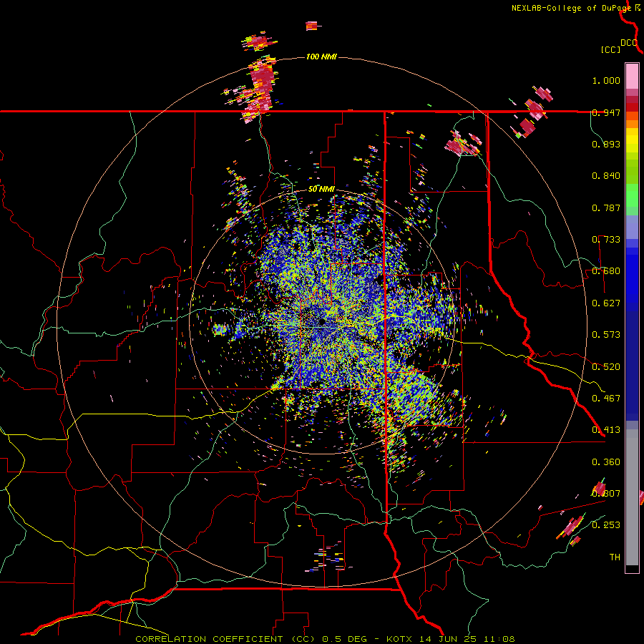Click the TH threshold label on legend

[615, 557]
